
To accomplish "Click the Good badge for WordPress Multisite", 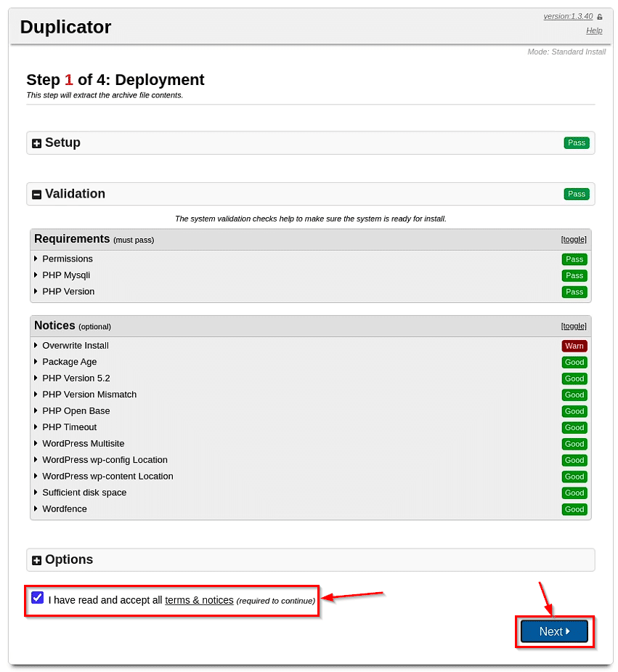I will click(574, 444).
